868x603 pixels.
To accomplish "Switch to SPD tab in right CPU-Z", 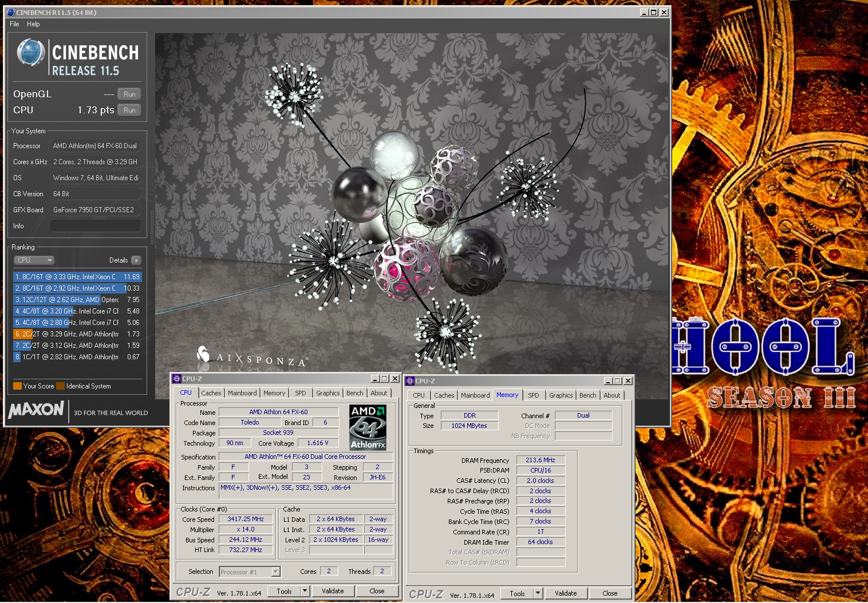I will (534, 395).
